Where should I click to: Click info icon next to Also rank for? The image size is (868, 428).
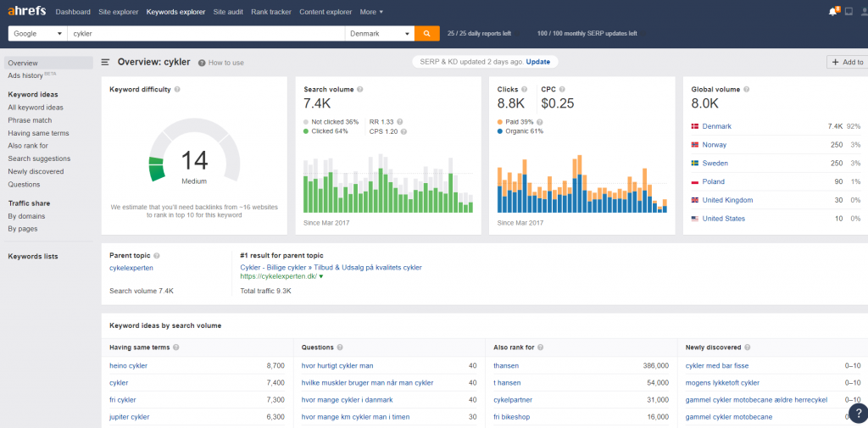coord(540,347)
